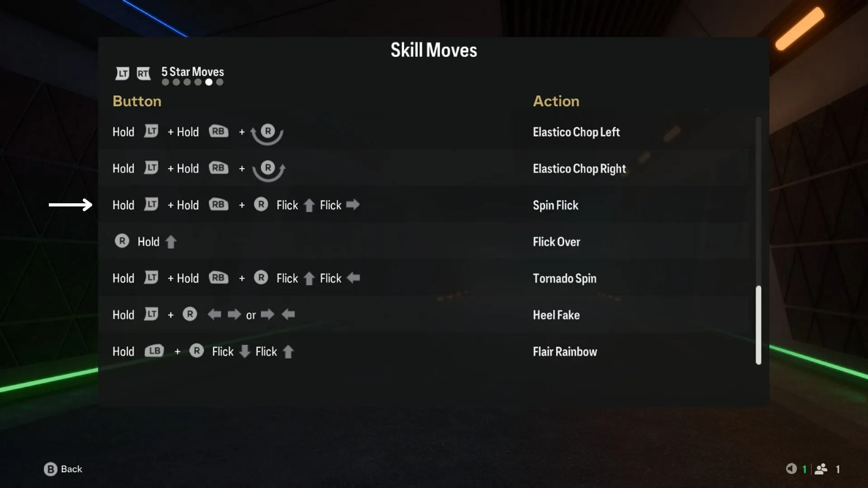Click sixth dot in skill page navigation
Image resolution: width=868 pixels, height=488 pixels.
[219, 82]
